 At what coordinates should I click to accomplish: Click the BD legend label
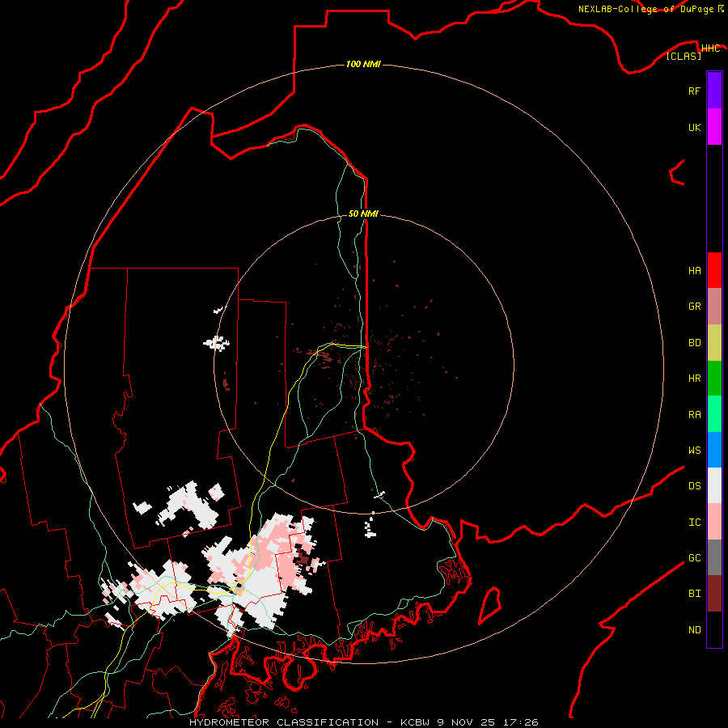click(x=694, y=343)
